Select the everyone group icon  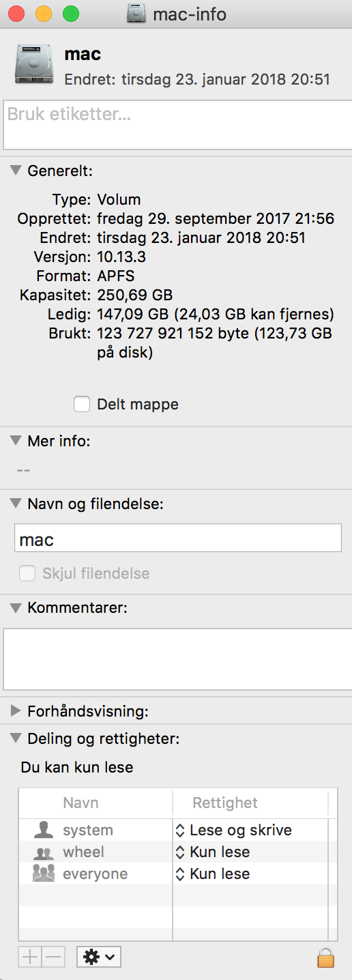[44, 874]
